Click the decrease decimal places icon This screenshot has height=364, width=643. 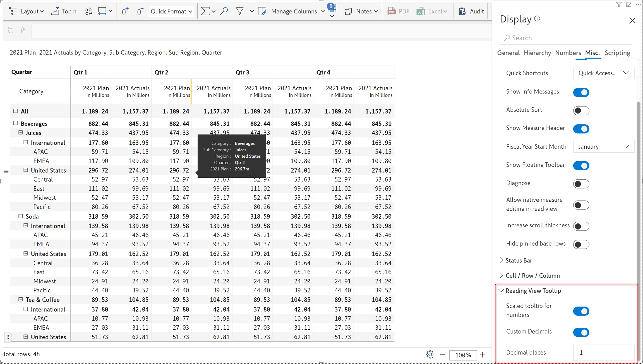139,11
